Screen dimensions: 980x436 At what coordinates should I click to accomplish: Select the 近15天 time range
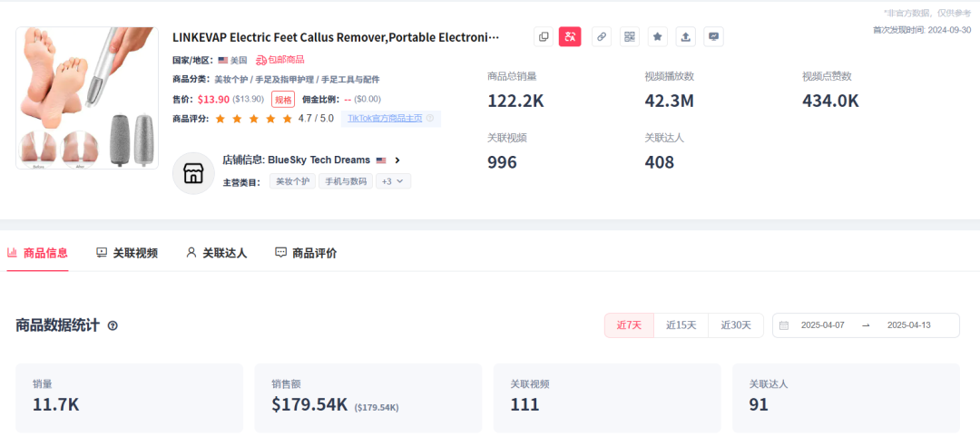(x=681, y=325)
